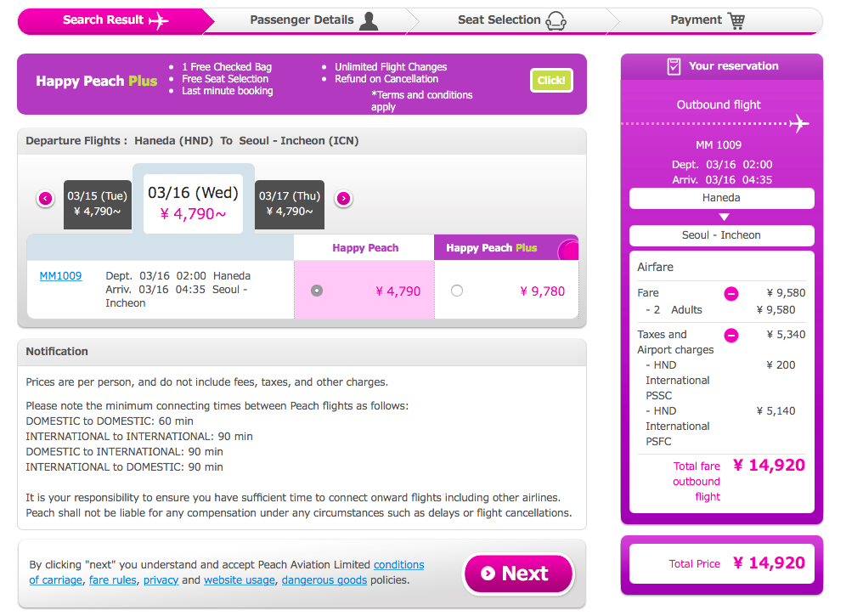Click the airplane icon in Search Result step
Viewport: 846px width, 616px height.
(x=159, y=20)
